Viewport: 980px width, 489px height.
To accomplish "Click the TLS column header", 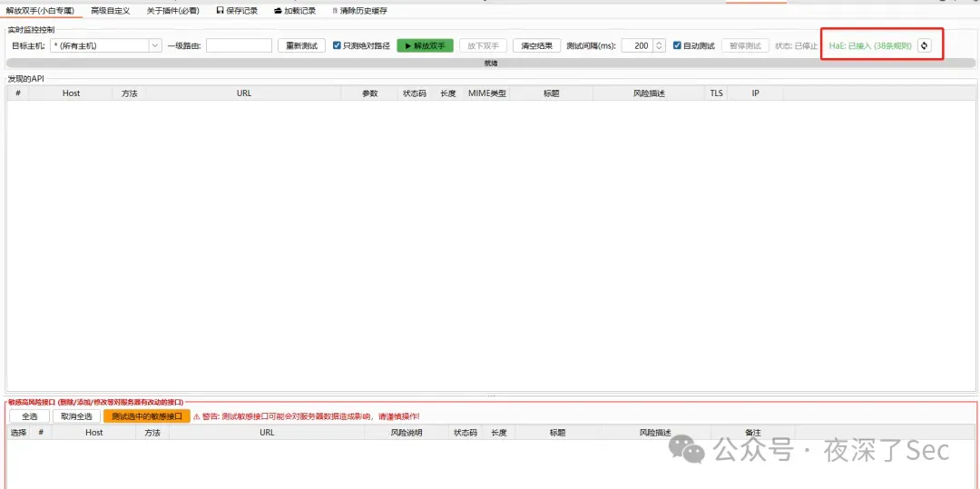I will (x=716, y=93).
